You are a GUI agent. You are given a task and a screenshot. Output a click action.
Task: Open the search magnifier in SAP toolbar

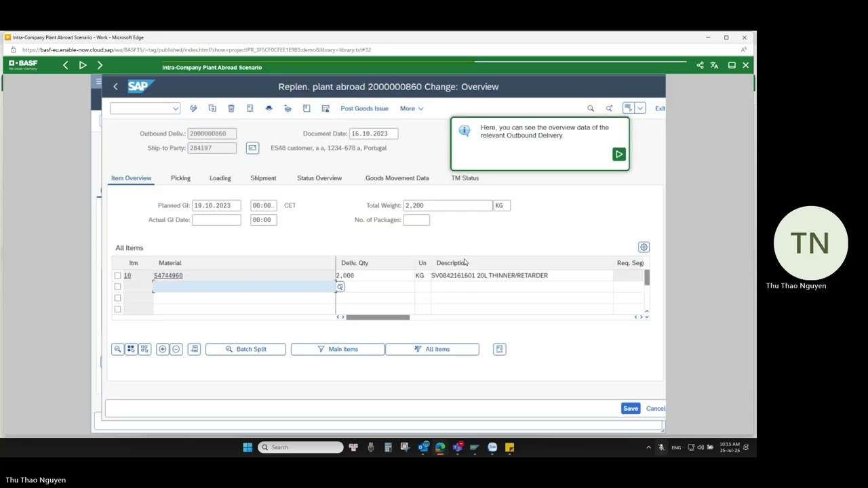[591, 108]
